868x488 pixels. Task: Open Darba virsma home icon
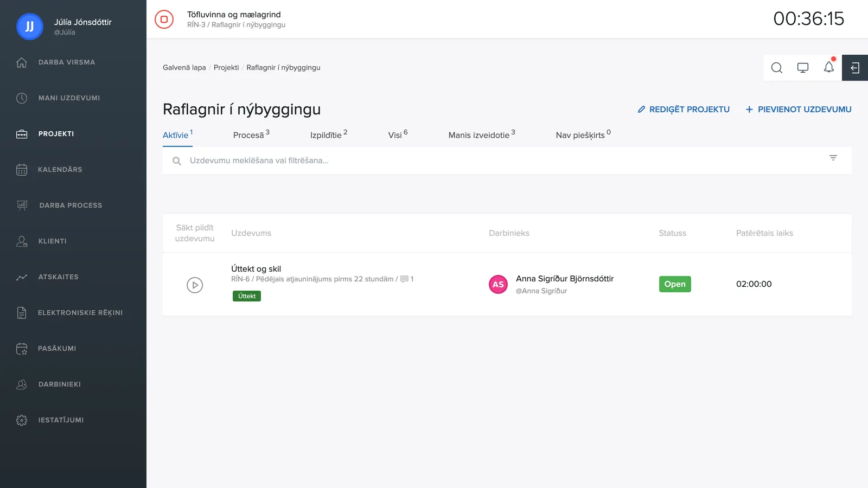coord(22,62)
